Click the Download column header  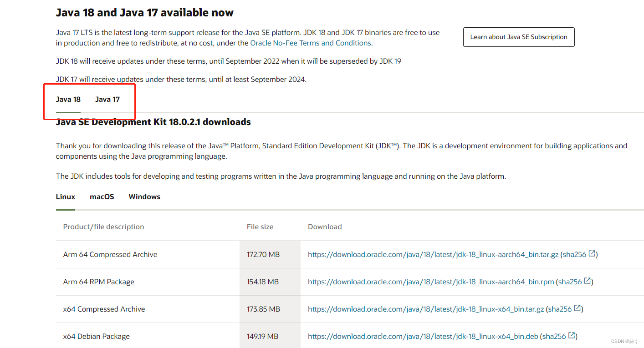[x=325, y=227]
